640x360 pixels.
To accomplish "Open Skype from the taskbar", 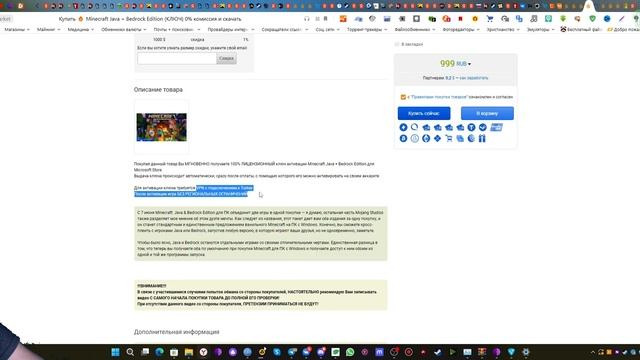I will pyautogui.click(x=277, y=352).
